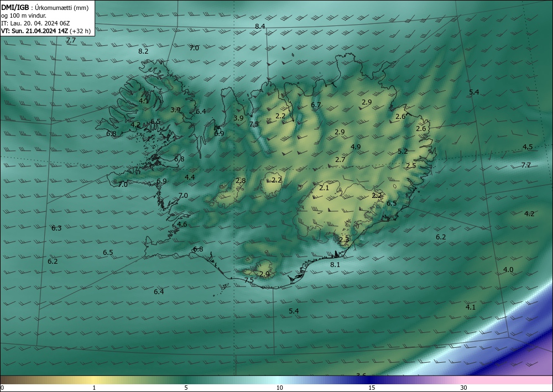Click the 4.9 value in the northeast highlands
This screenshot has width=553, height=392.
point(356,147)
